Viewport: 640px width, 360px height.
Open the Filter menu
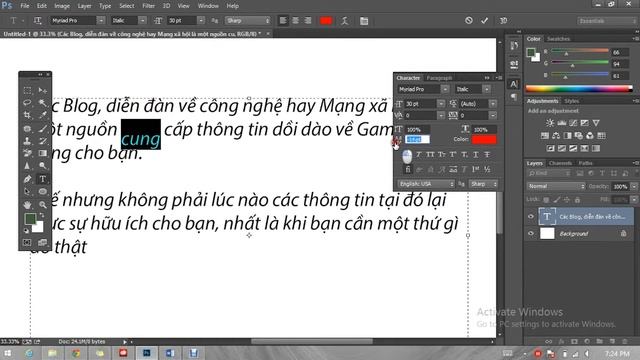[149, 6]
